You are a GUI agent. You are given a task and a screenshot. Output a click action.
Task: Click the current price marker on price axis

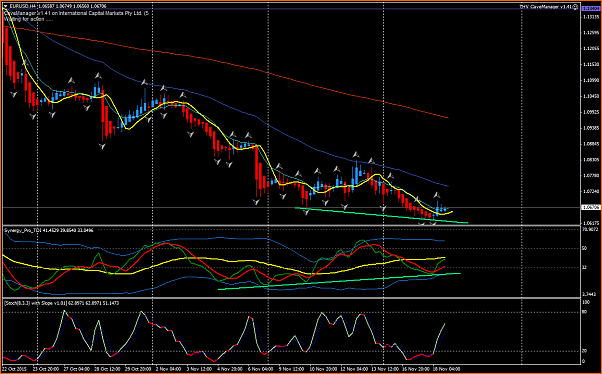(590, 207)
